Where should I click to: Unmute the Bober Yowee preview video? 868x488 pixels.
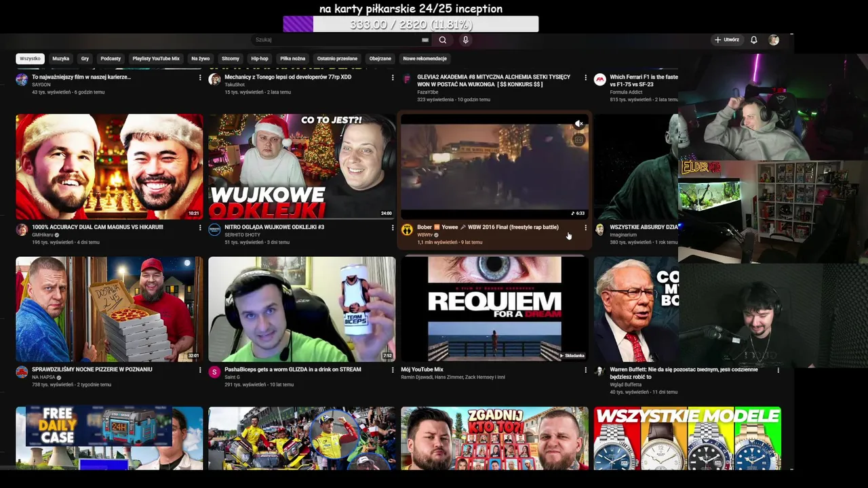578,124
